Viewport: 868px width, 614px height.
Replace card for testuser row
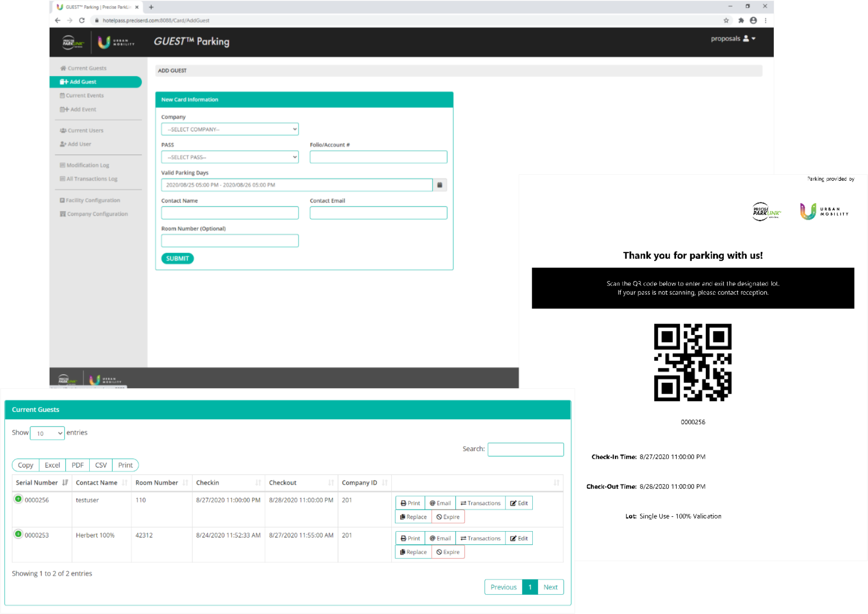[413, 517]
